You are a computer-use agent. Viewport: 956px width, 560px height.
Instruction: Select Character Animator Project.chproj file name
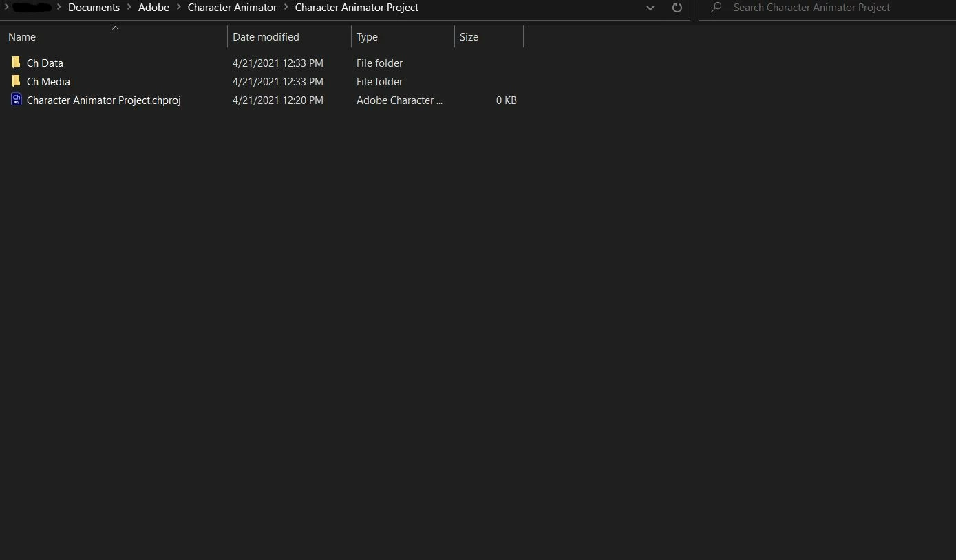104,100
